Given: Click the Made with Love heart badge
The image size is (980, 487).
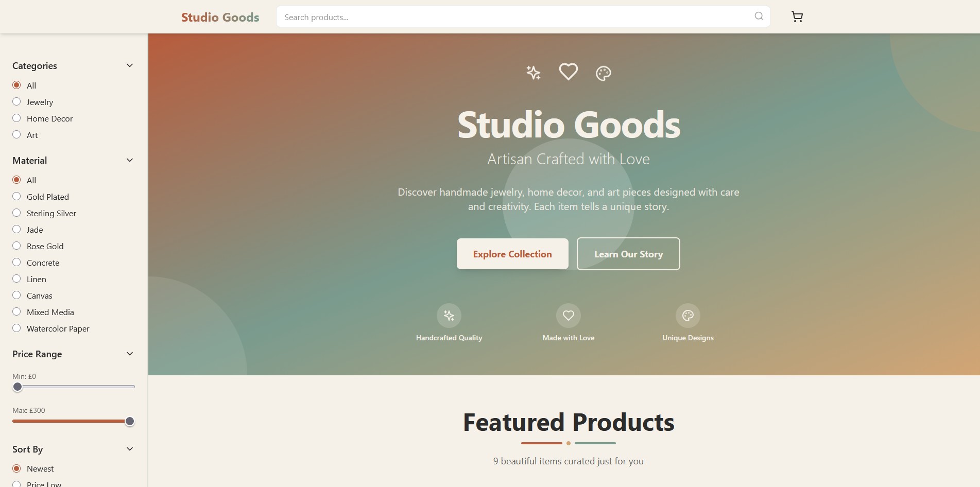Looking at the screenshot, I should 568,315.
